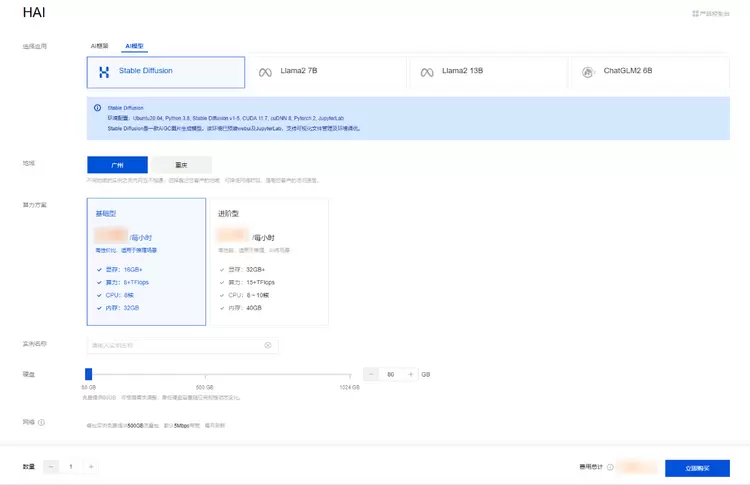Choose the 基础型 compute plan card
This screenshot has height=485, width=750.
pyautogui.click(x=146, y=261)
